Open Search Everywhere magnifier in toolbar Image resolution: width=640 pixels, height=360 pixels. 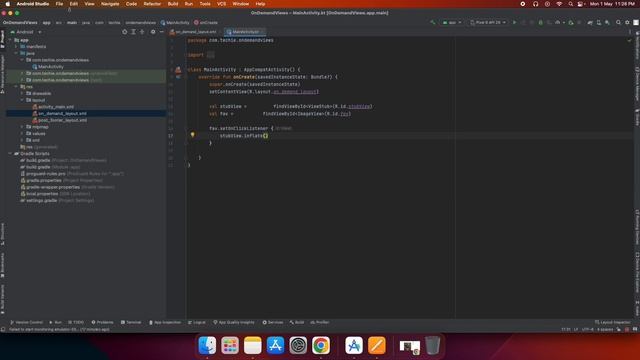(618, 22)
